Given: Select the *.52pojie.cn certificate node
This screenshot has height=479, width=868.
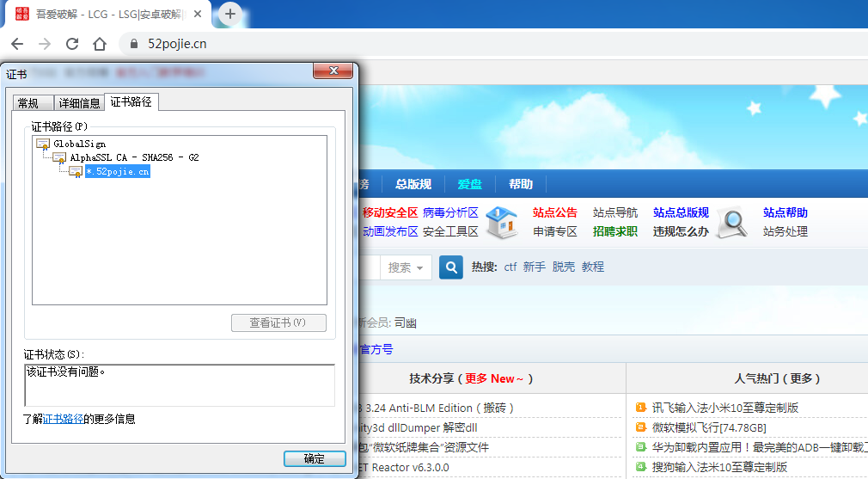Looking at the screenshot, I should (x=118, y=172).
